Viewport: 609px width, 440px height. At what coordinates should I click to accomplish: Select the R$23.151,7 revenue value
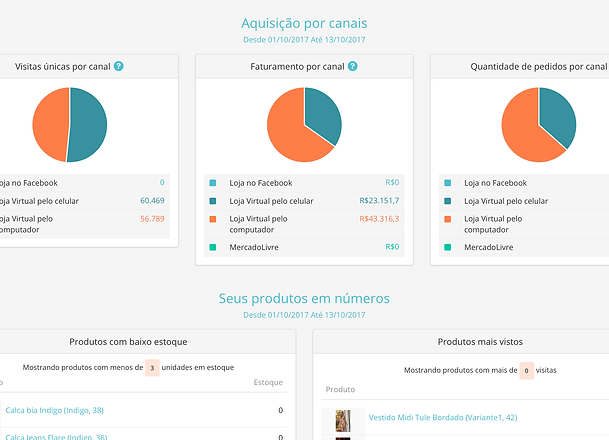pos(379,201)
